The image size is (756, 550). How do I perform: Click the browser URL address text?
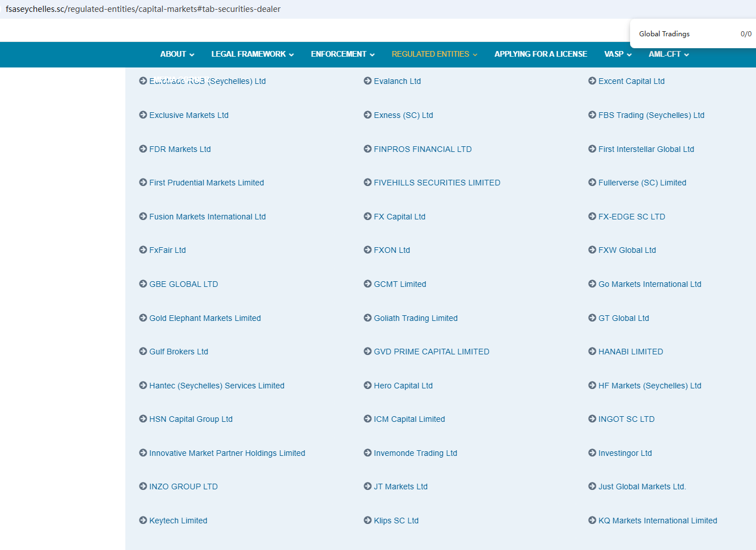tap(143, 9)
